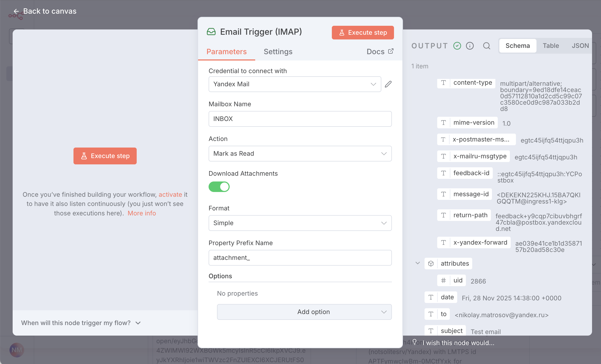Click the Back to canvas arrow

click(16, 11)
